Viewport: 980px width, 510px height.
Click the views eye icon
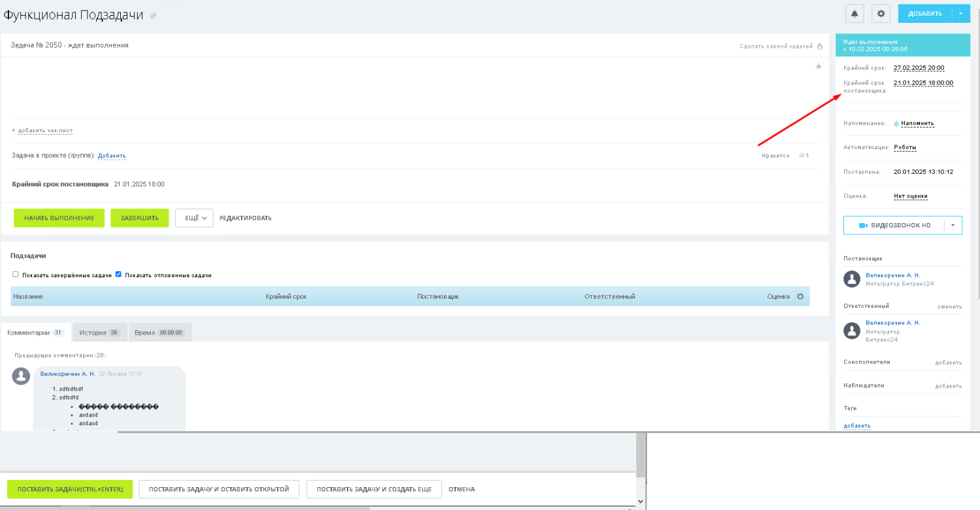tap(802, 156)
